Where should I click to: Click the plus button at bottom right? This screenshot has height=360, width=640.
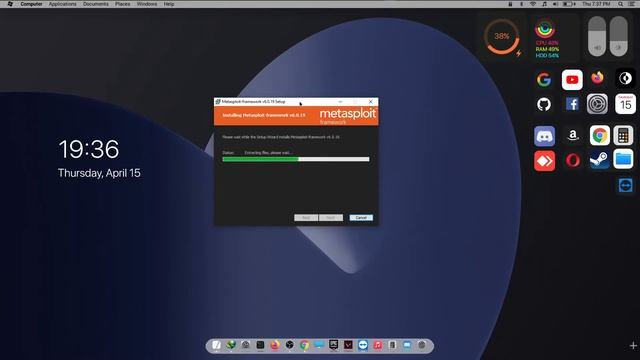pos(633,346)
